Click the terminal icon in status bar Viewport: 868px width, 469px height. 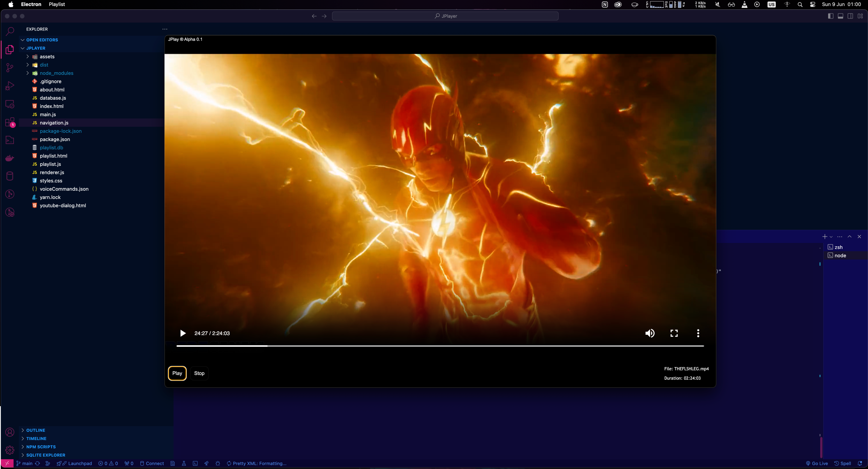click(195, 463)
